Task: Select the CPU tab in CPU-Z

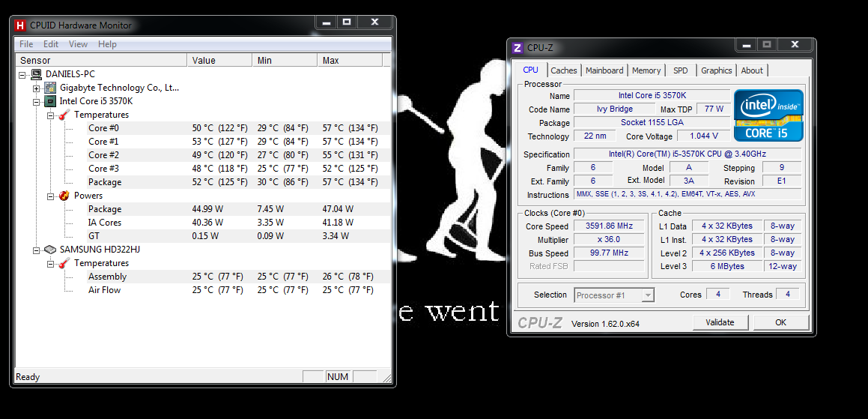Action: tap(530, 70)
